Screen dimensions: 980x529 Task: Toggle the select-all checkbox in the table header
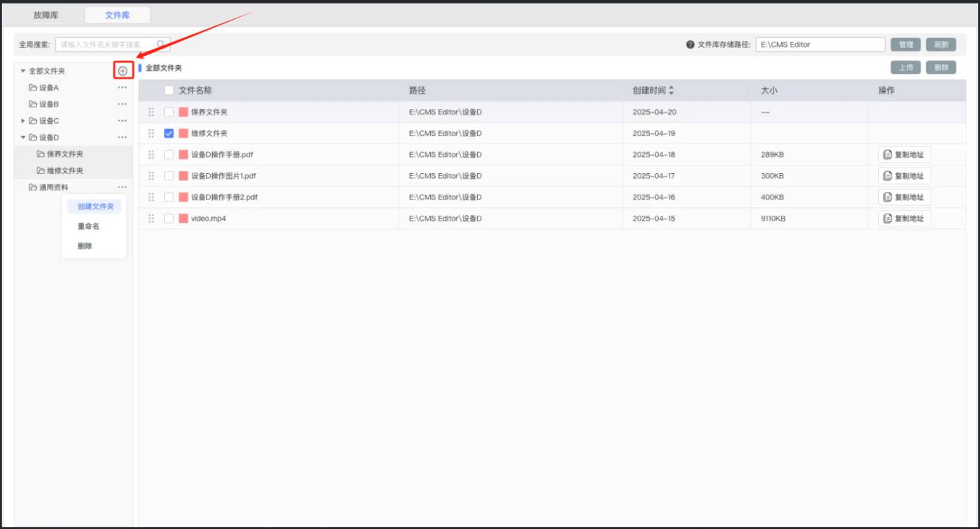tap(169, 91)
